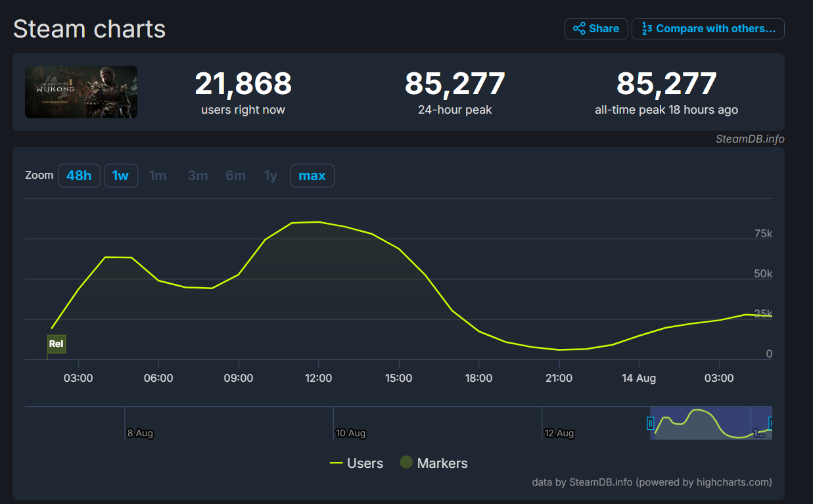Open the SteamDB.info credit link
The height and width of the screenshot is (504, 813).
click(750, 139)
